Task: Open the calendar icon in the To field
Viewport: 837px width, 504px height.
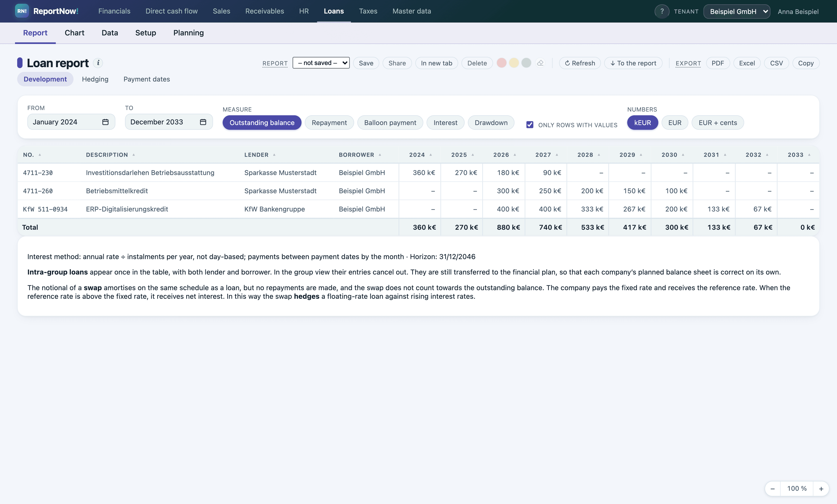Action: 203,122
